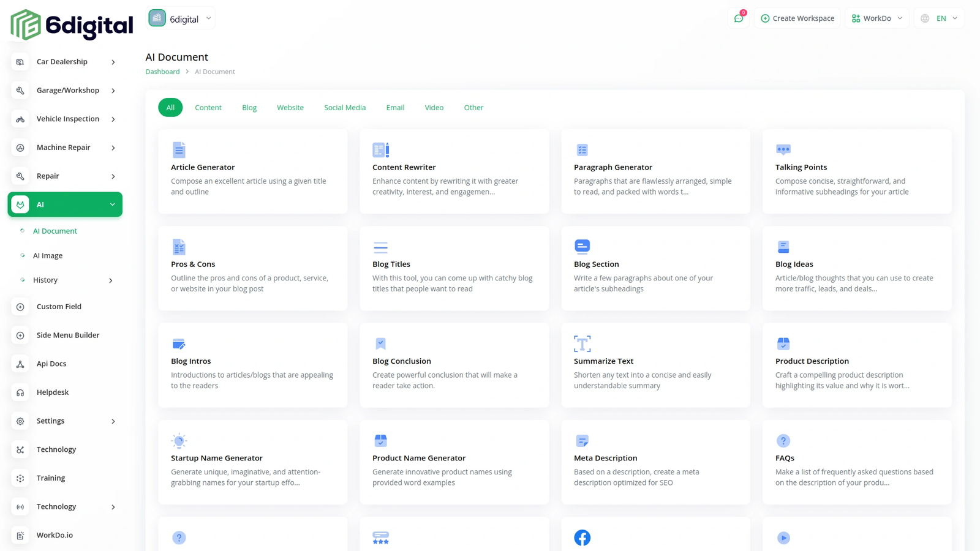
Task: Go to Dashboard breadcrumb link
Action: pyautogui.click(x=162, y=72)
